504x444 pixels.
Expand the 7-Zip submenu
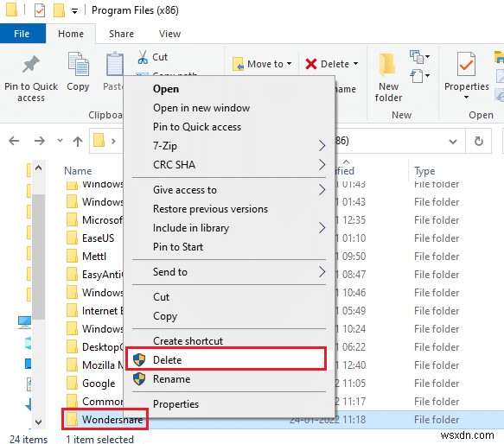(x=322, y=145)
